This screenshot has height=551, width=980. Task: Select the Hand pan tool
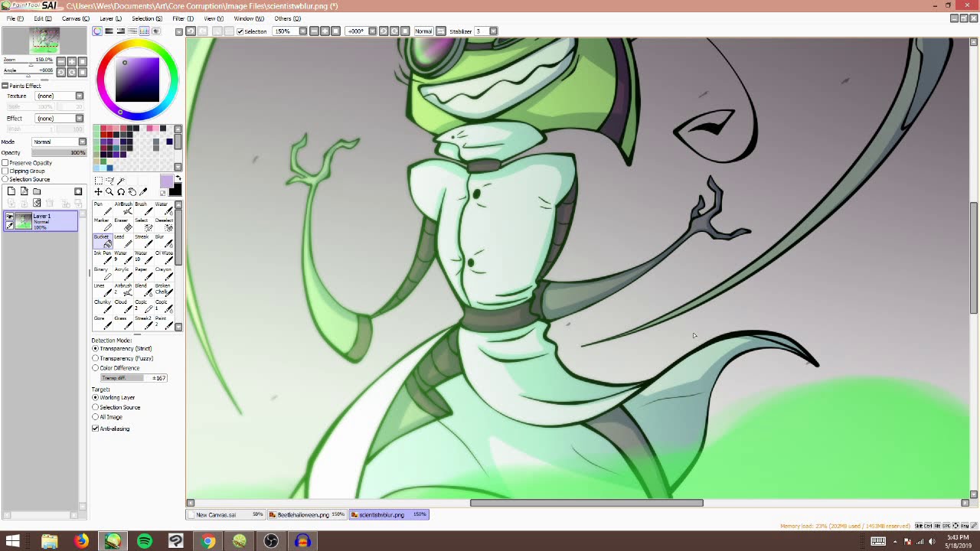click(132, 191)
